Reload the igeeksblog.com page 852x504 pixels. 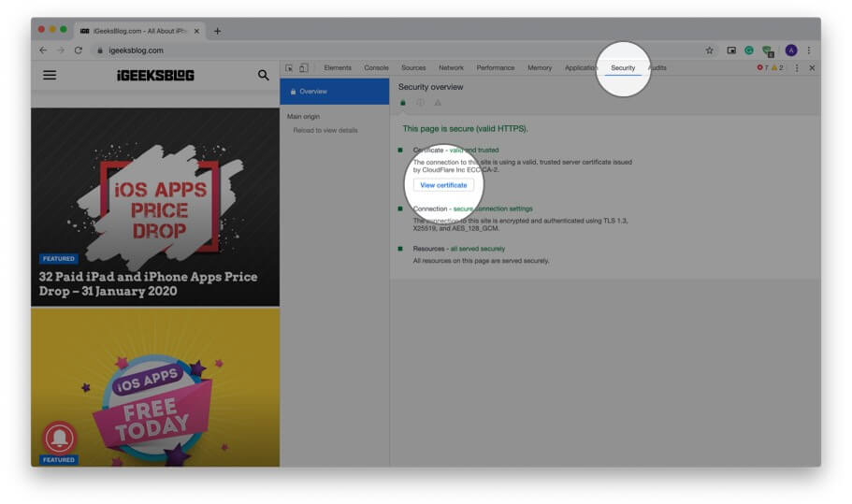click(x=79, y=50)
